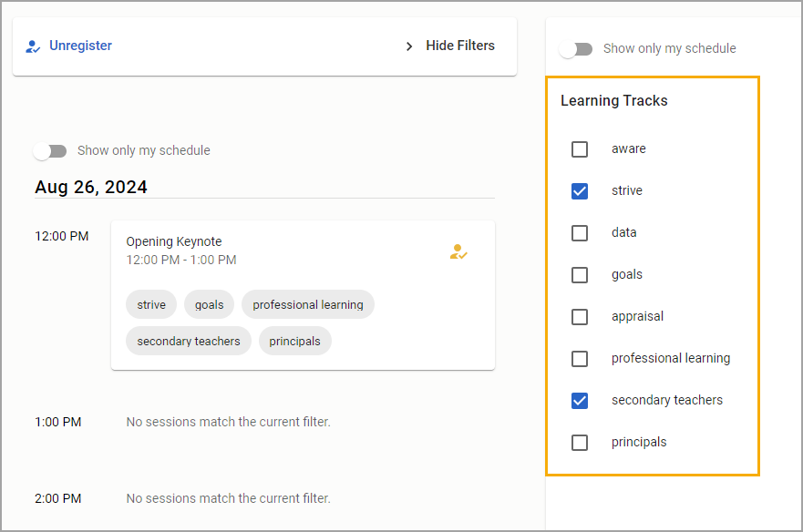Tick the goals checkbox
This screenshot has width=803, height=532.
click(579, 275)
